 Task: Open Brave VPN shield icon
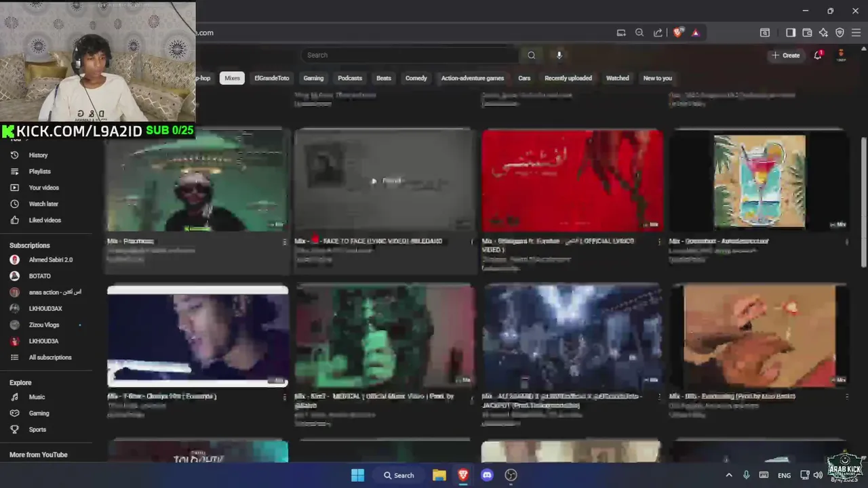click(840, 33)
